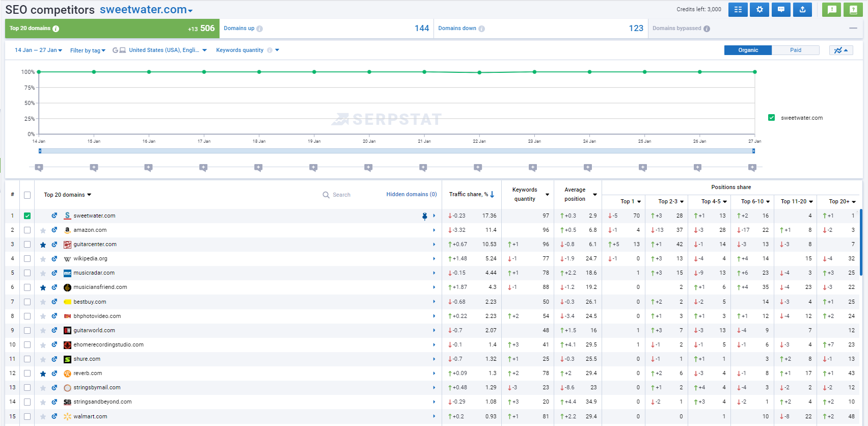Uncheck the sweetwater.com row checkbox

tap(28, 216)
